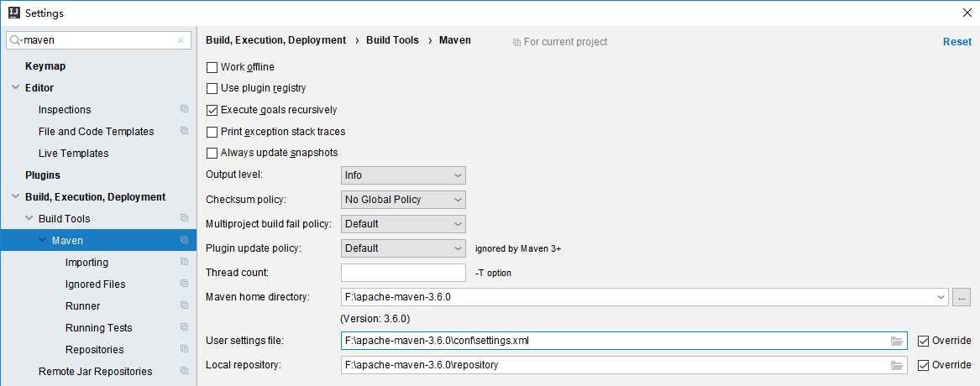Select Keymap in settings tree
Image resolution: width=980 pixels, height=386 pixels.
click(45, 66)
